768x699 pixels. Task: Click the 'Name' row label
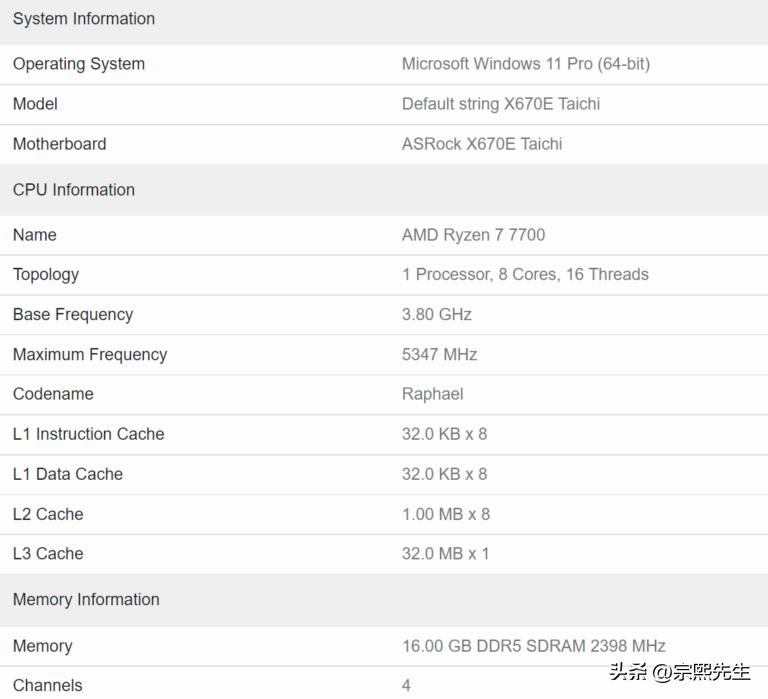(35, 235)
